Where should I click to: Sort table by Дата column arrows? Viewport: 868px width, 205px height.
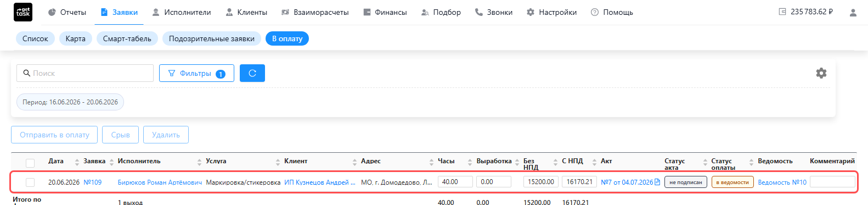pos(77,162)
